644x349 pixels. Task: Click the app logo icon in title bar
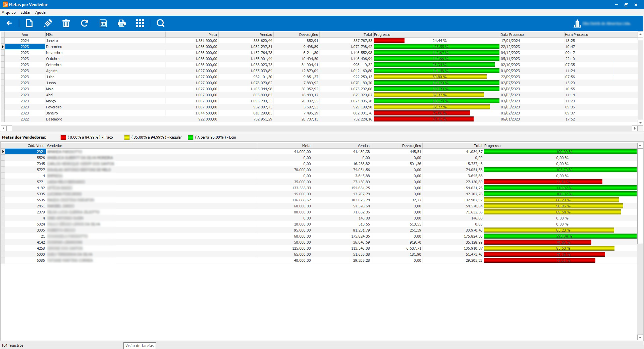point(5,4)
